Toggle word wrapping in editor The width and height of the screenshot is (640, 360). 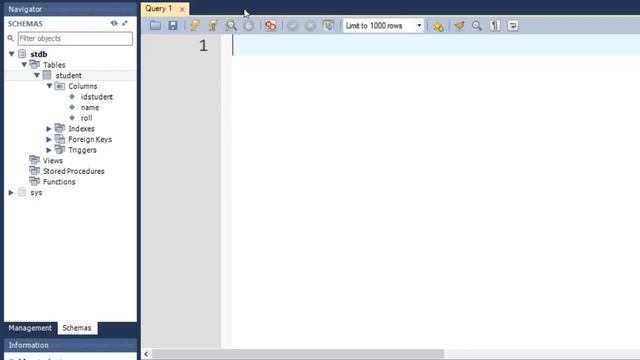click(513, 26)
